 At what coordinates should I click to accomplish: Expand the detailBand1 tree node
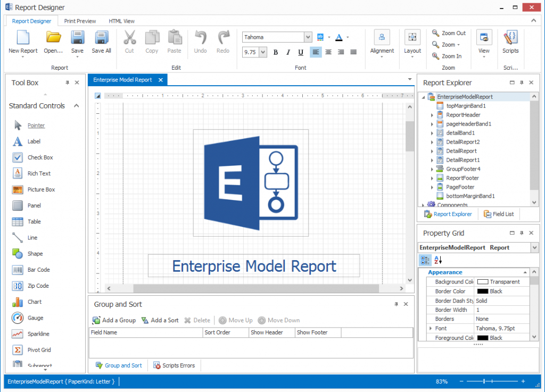432,133
